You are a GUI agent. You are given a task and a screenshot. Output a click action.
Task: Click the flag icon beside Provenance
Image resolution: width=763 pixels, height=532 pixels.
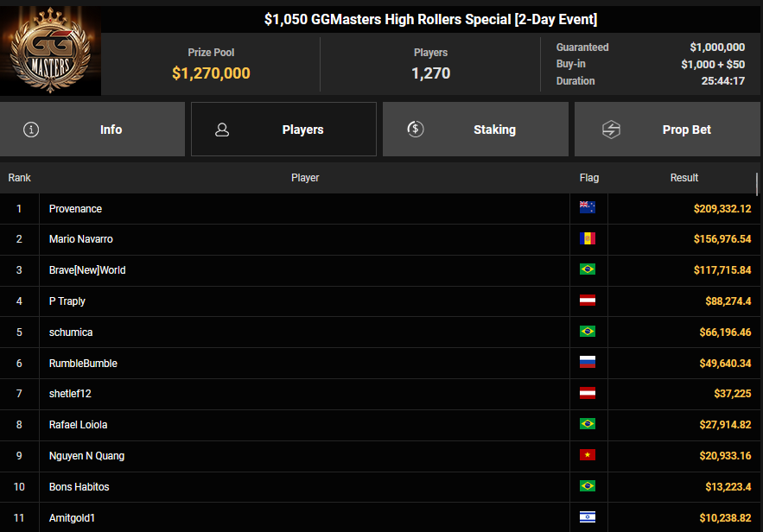(588, 208)
